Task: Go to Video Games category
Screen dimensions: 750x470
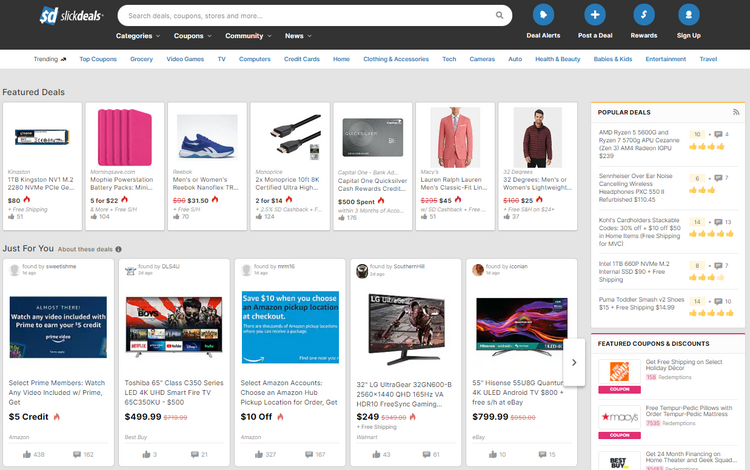Action: pos(185,59)
